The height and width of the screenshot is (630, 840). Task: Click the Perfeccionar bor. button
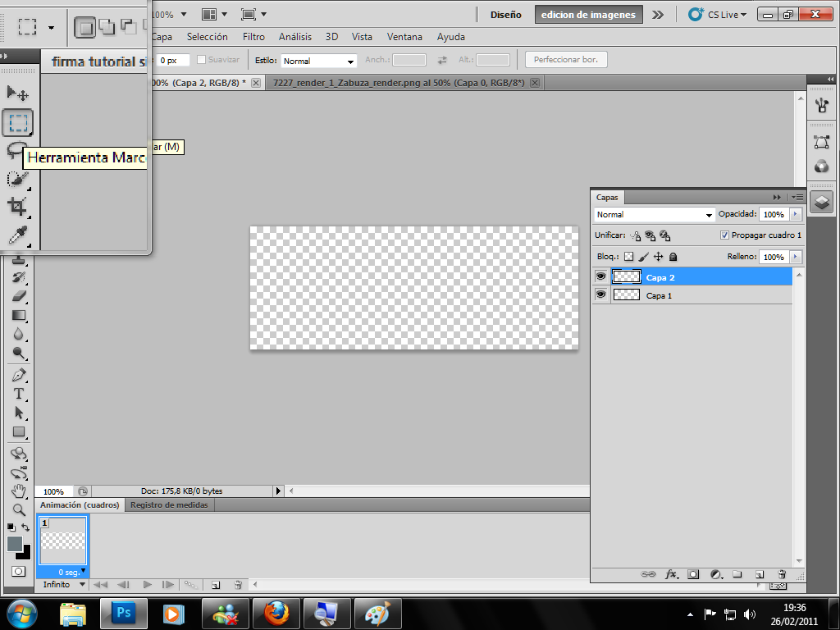pyautogui.click(x=566, y=59)
